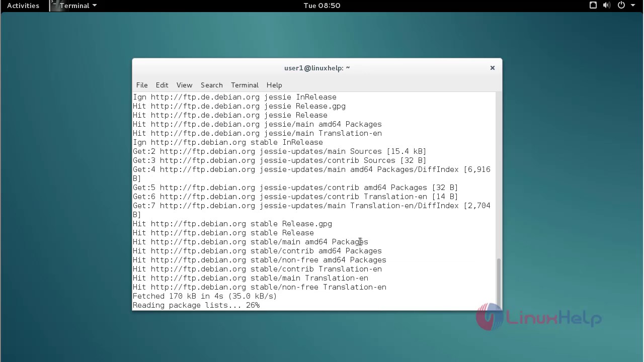
Task: Close the user1@linuxhelp terminal window
Action: coord(493,68)
